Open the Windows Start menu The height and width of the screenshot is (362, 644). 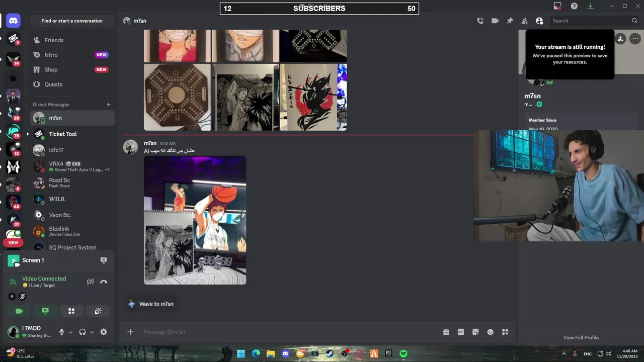[x=241, y=353]
